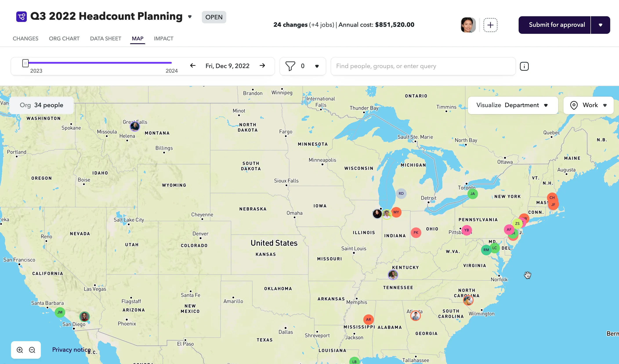
Task: Click the user profile avatar in header
Action: (468, 25)
